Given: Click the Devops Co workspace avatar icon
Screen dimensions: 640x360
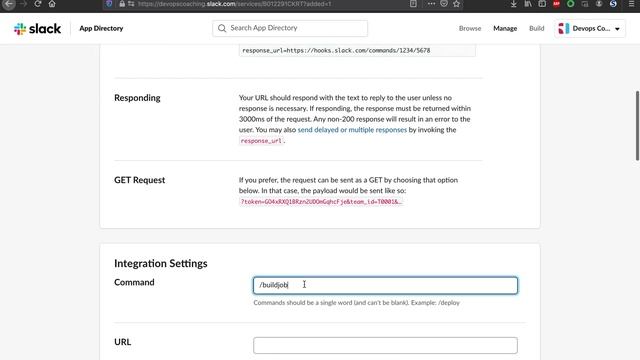Looking at the screenshot, I should click(564, 29).
